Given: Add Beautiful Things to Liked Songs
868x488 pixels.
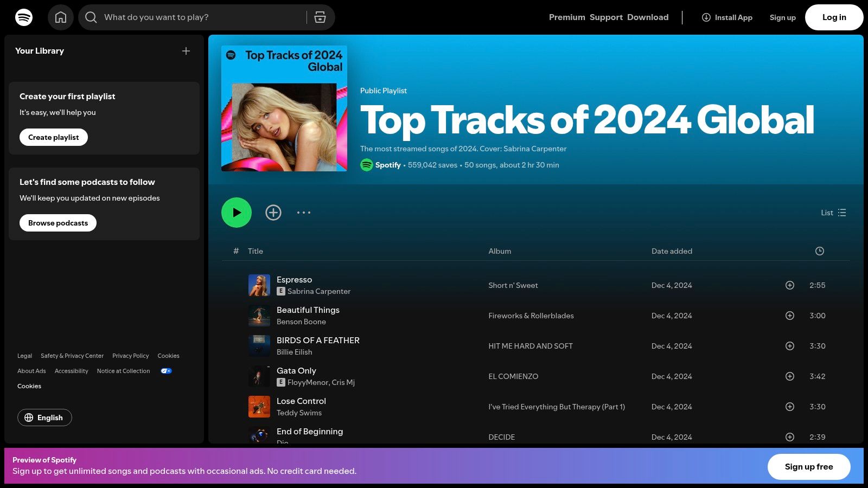Looking at the screenshot, I should click(790, 316).
